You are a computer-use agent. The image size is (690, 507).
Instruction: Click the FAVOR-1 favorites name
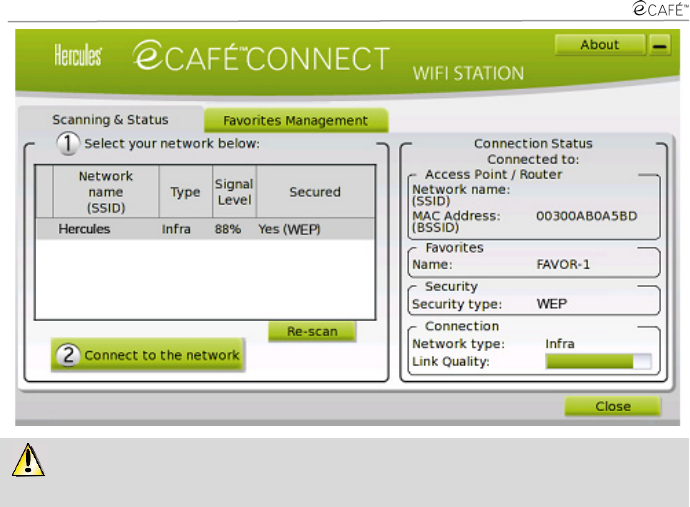pos(563,265)
